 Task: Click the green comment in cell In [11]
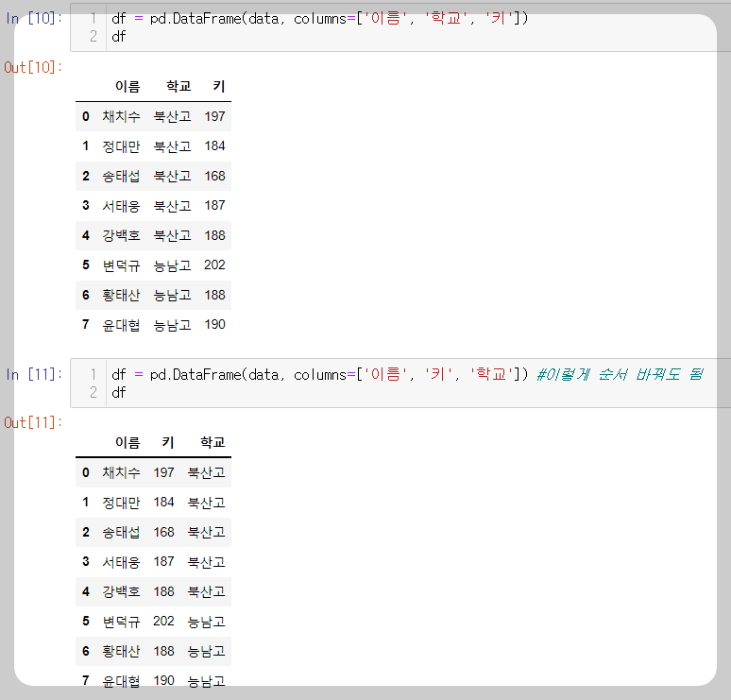(x=620, y=374)
